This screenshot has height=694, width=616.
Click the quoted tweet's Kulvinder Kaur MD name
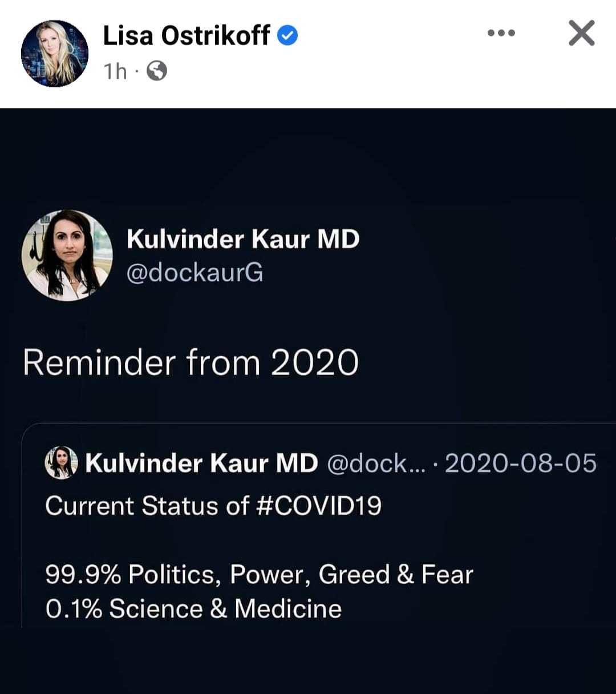tap(201, 463)
